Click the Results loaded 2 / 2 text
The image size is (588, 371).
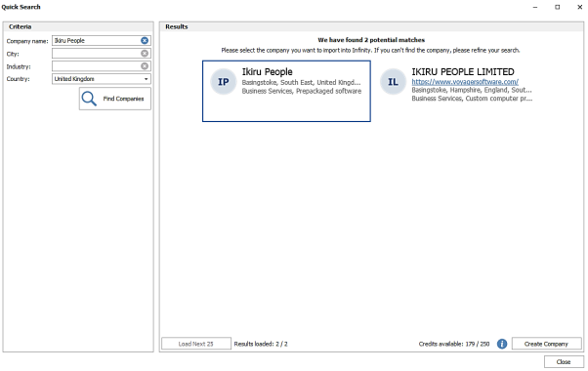(x=261, y=344)
